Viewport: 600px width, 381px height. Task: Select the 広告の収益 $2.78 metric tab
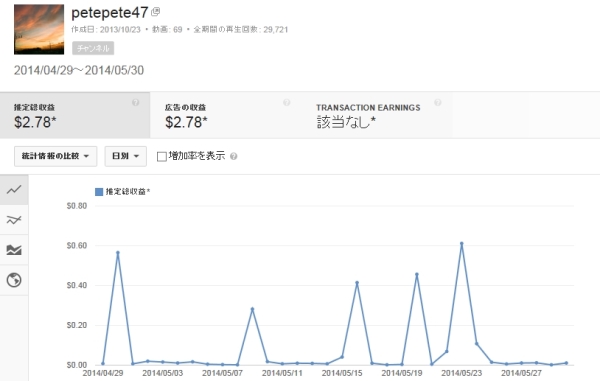pos(226,115)
